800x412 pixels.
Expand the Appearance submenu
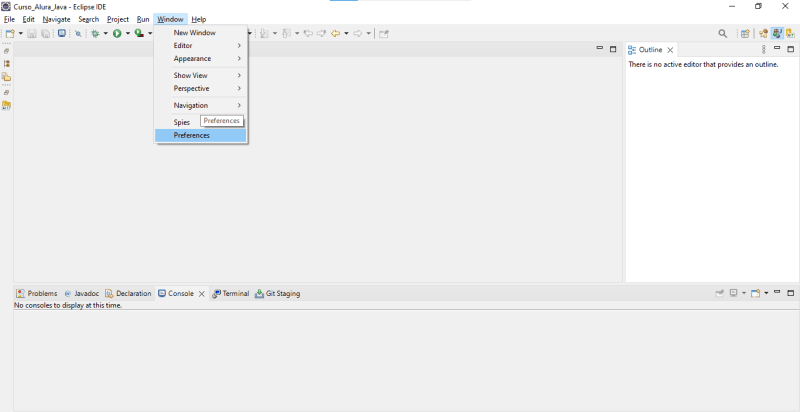coord(201,59)
